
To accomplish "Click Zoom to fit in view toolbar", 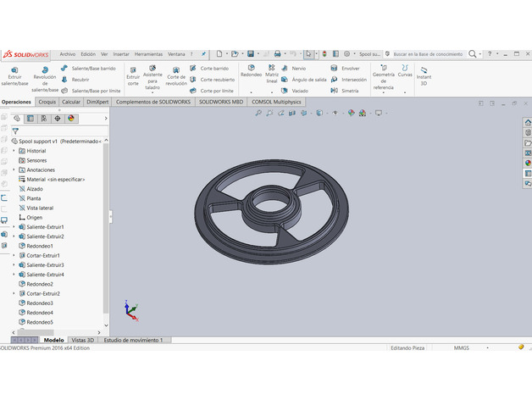I will pos(258,113).
